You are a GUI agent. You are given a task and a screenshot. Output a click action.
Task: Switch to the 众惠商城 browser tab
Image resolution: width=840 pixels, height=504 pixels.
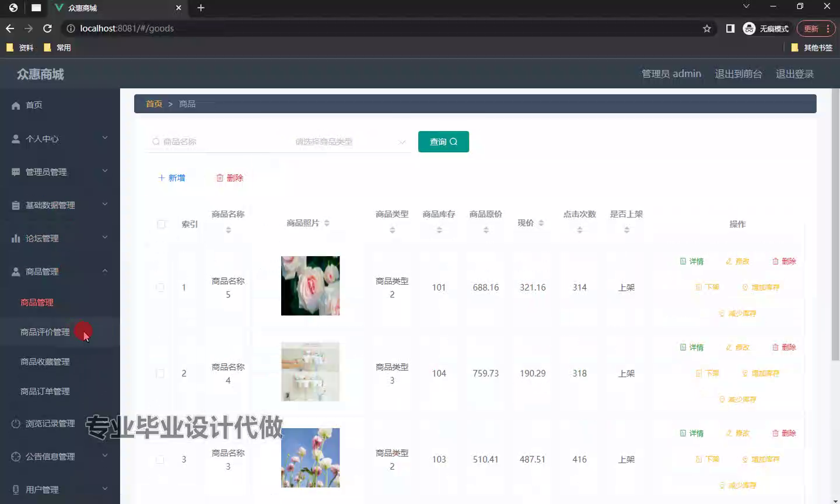click(117, 8)
